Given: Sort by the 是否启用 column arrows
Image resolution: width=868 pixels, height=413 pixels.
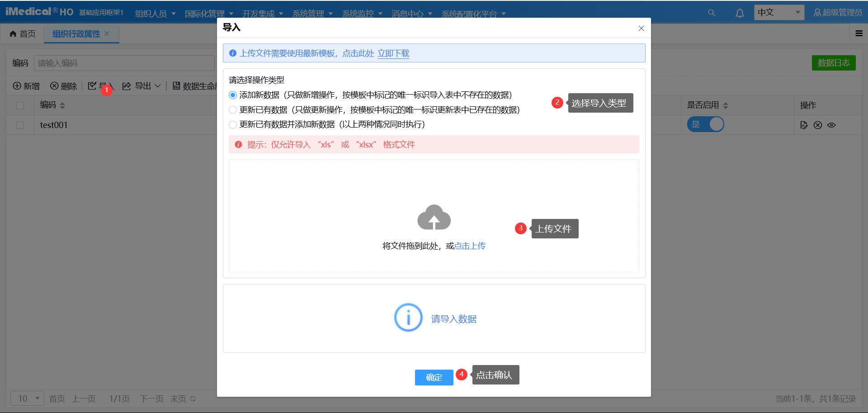Looking at the screenshot, I should tap(726, 105).
